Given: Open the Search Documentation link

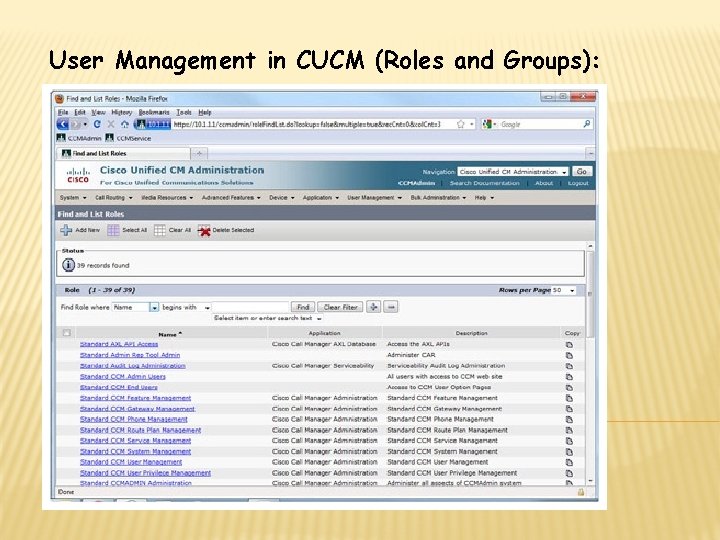Looking at the screenshot, I should [x=484, y=183].
